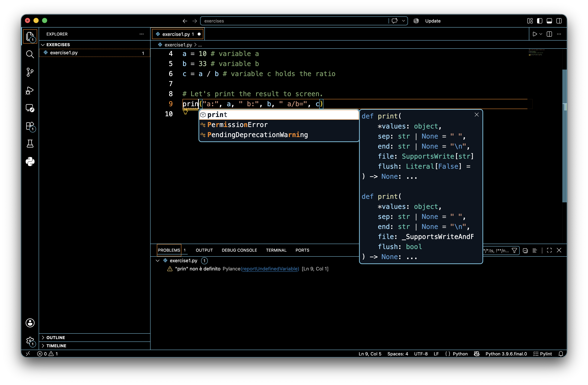
Task: Open the Extensions view
Action: (x=30, y=126)
